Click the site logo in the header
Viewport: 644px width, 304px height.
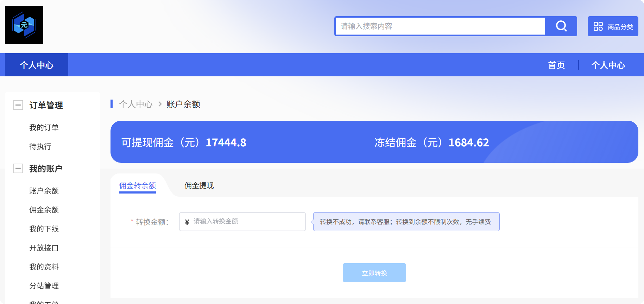coord(24,25)
